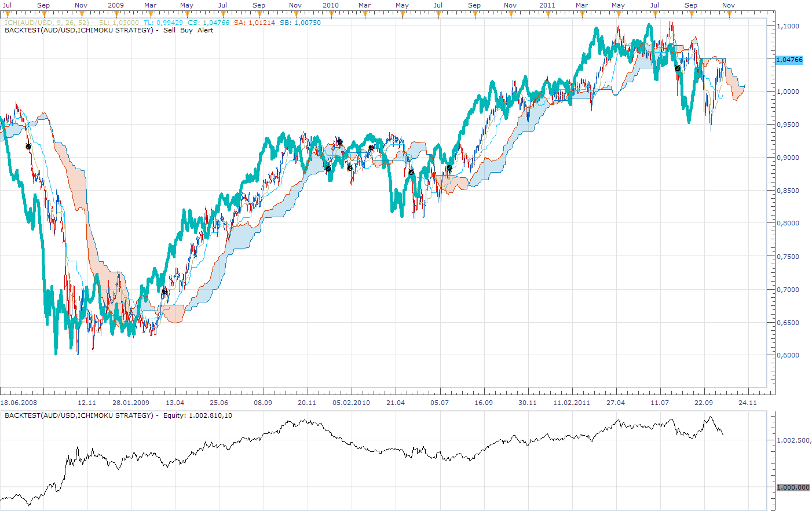This screenshot has height=511, width=812.
Task: Click the 1,1000 level on the price axis
Action: tap(788, 26)
